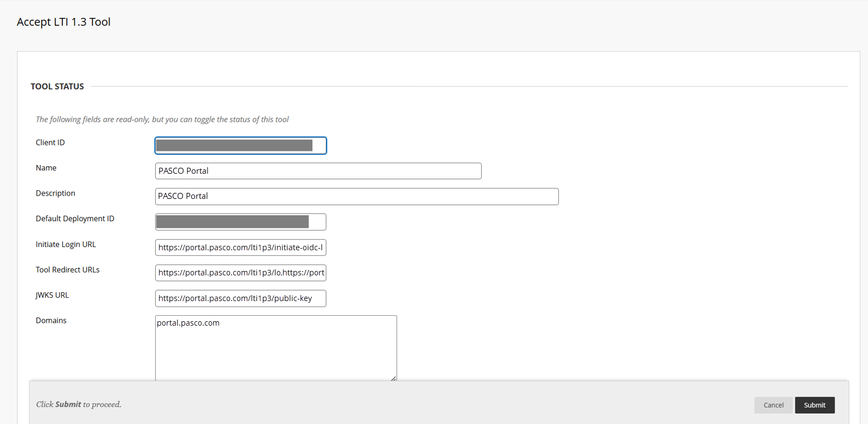Select the JWKS URL field
The width and height of the screenshot is (868, 424).
click(x=240, y=298)
